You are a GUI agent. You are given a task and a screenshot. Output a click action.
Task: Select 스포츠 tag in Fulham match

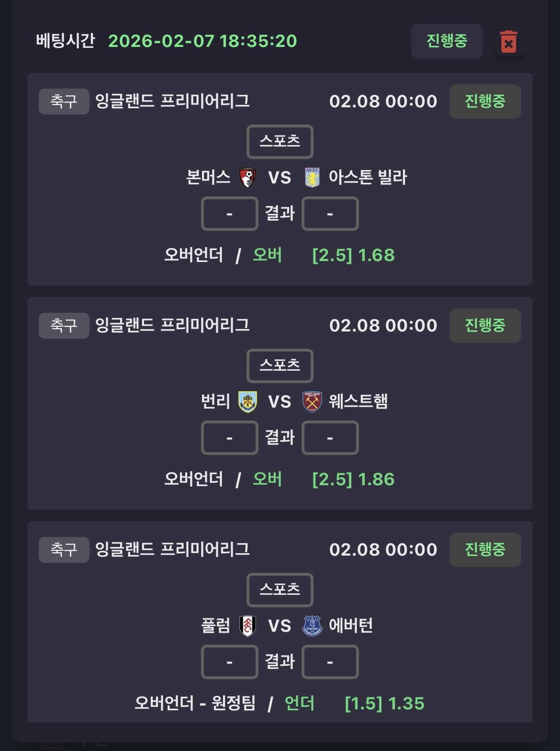(x=280, y=590)
